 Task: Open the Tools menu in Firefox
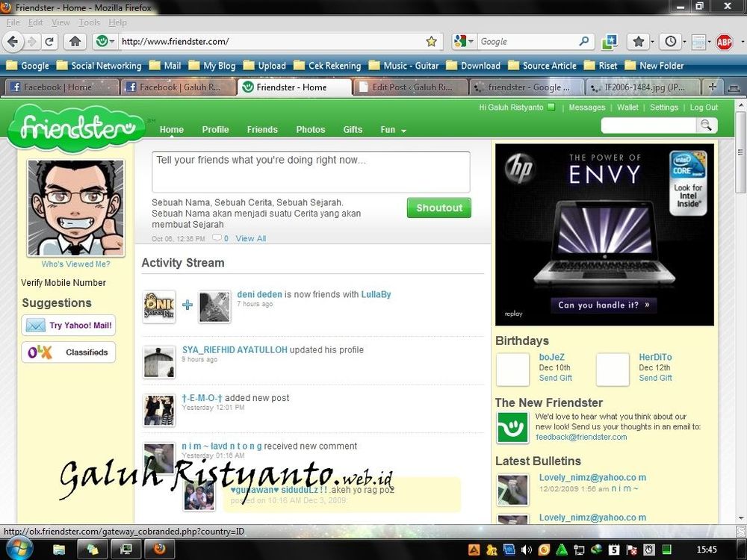[89, 22]
